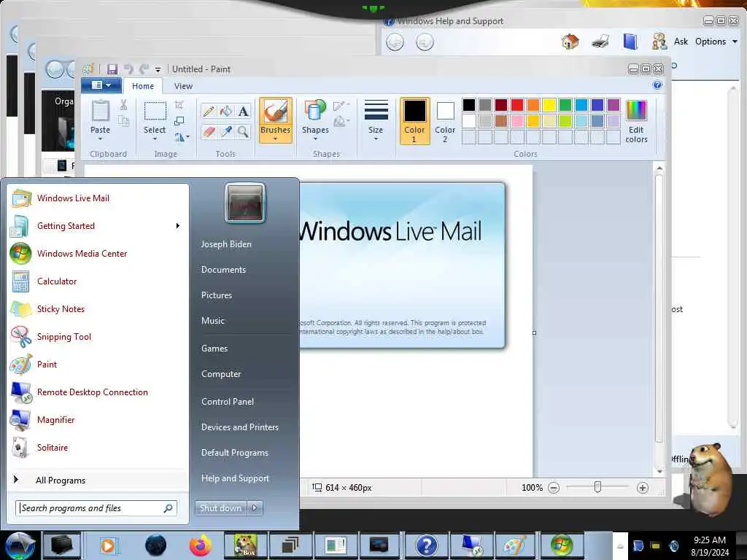Screen dimensions: 747x560
Task: Click the Save icon in Paint title bar
Action: coord(112,69)
